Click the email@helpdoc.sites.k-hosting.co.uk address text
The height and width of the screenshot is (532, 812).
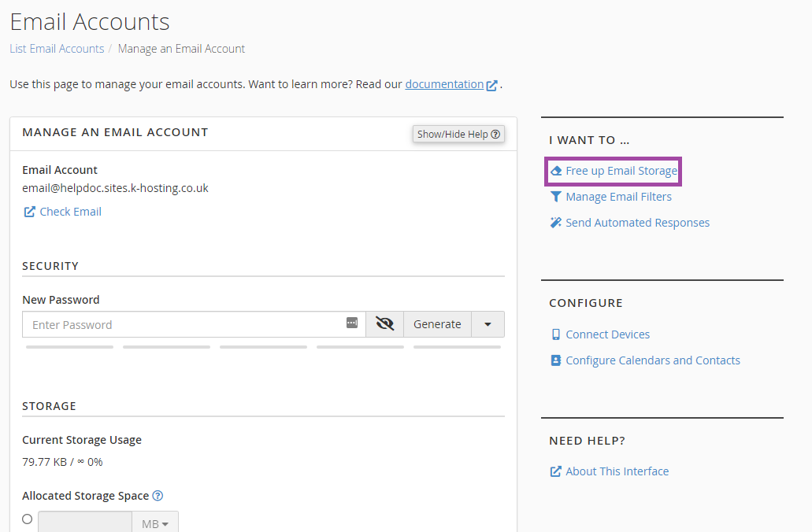[115, 188]
